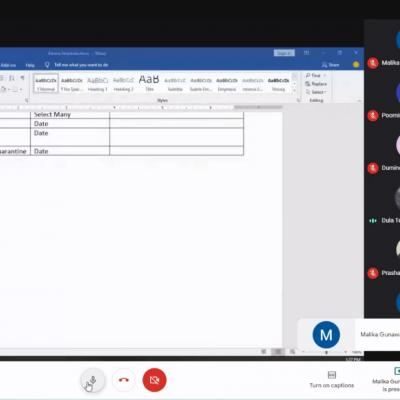Click the yellow smiley feedback icon
This screenshot has width=400, height=400.
(x=356, y=65)
